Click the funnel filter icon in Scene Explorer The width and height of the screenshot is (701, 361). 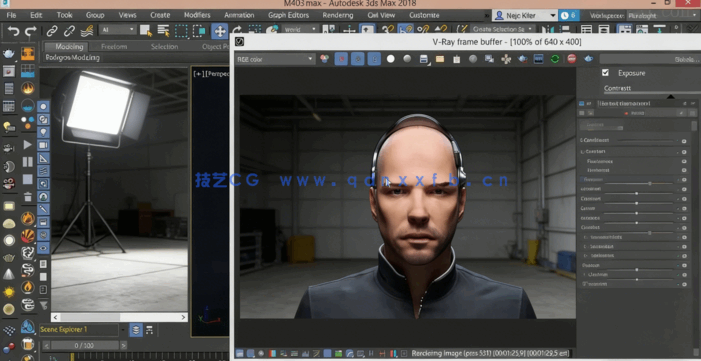43,305
